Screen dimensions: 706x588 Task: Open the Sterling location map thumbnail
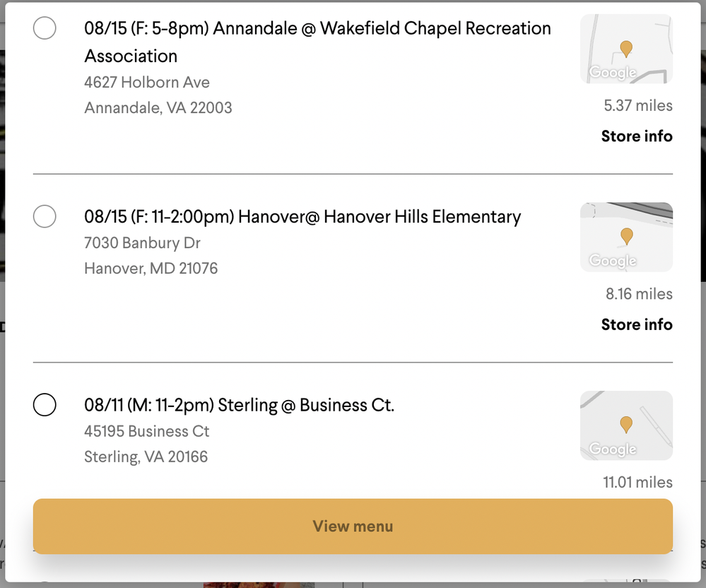click(626, 425)
